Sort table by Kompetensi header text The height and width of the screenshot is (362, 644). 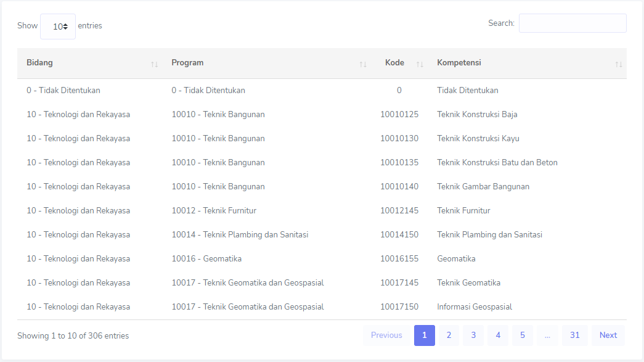click(459, 63)
